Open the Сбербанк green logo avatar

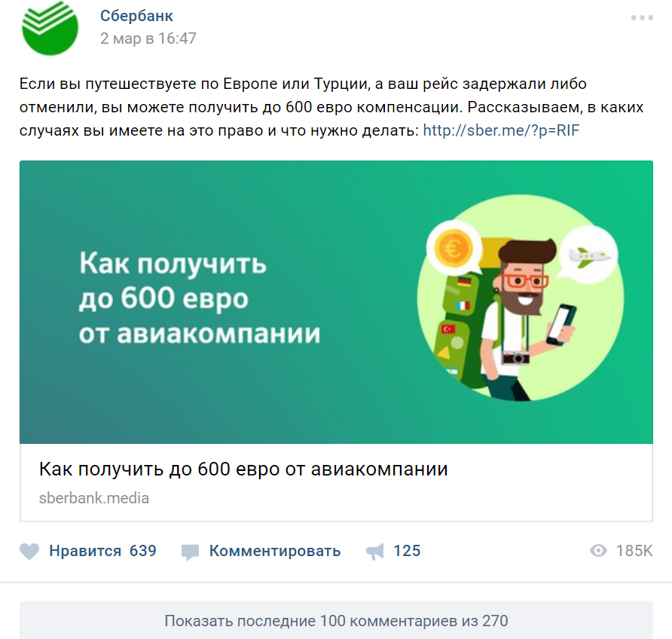pyautogui.click(x=50, y=27)
